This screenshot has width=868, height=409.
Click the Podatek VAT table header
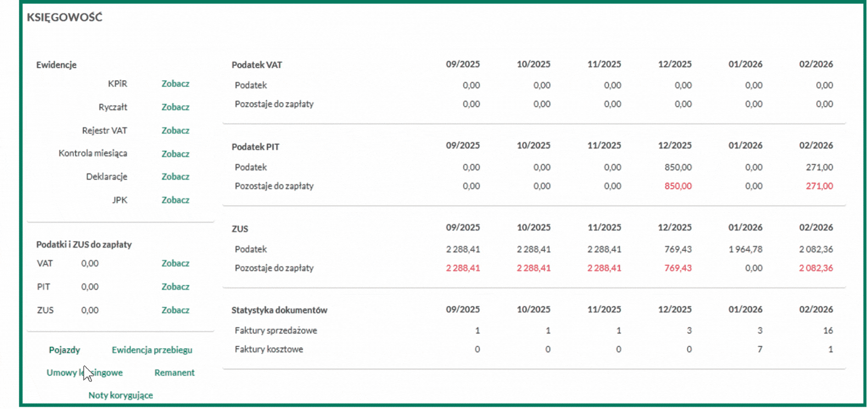click(x=257, y=65)
